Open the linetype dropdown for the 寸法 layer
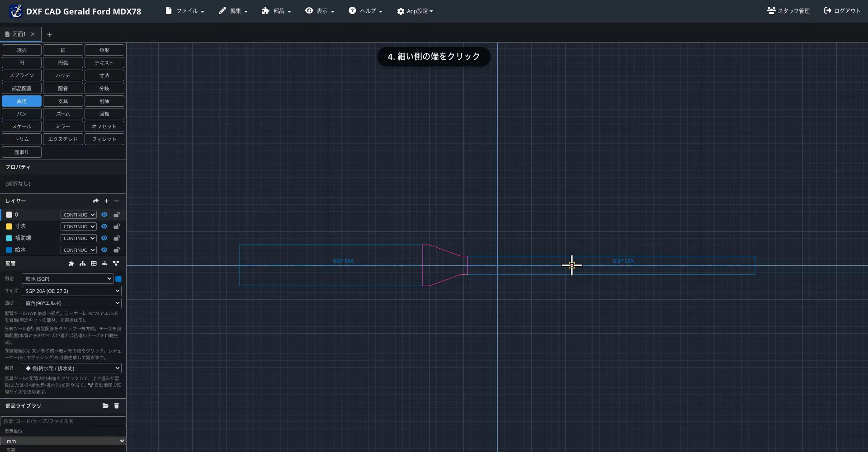Screen dimensions: 868x452 (79, 226)
